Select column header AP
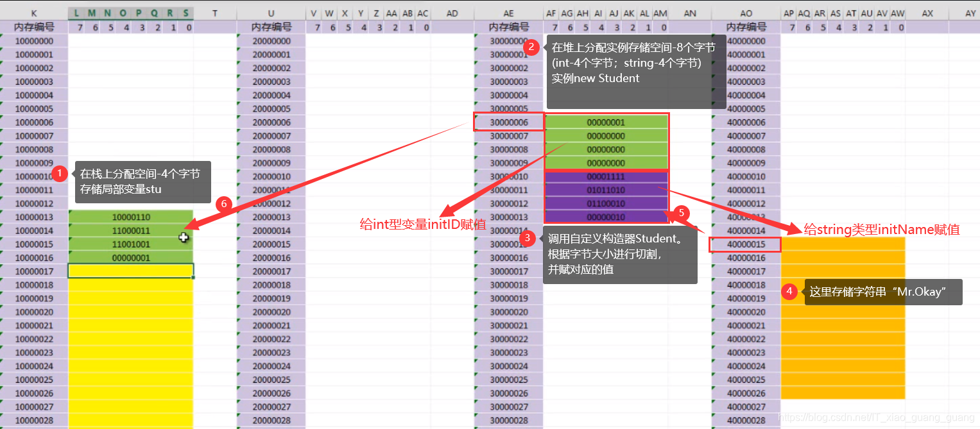The height and width of the screenshot is (429, 980). 789,13
